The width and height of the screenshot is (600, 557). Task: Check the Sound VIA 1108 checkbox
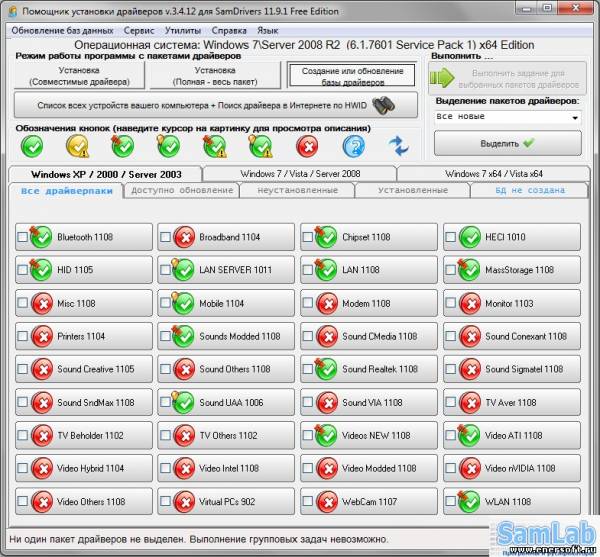click(308, 402)
